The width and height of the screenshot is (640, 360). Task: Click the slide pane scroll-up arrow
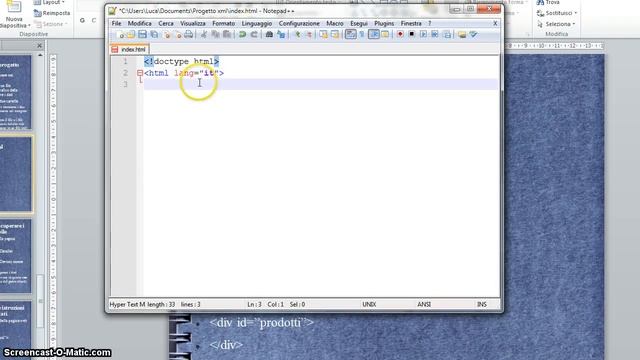(x=40, y=55)
